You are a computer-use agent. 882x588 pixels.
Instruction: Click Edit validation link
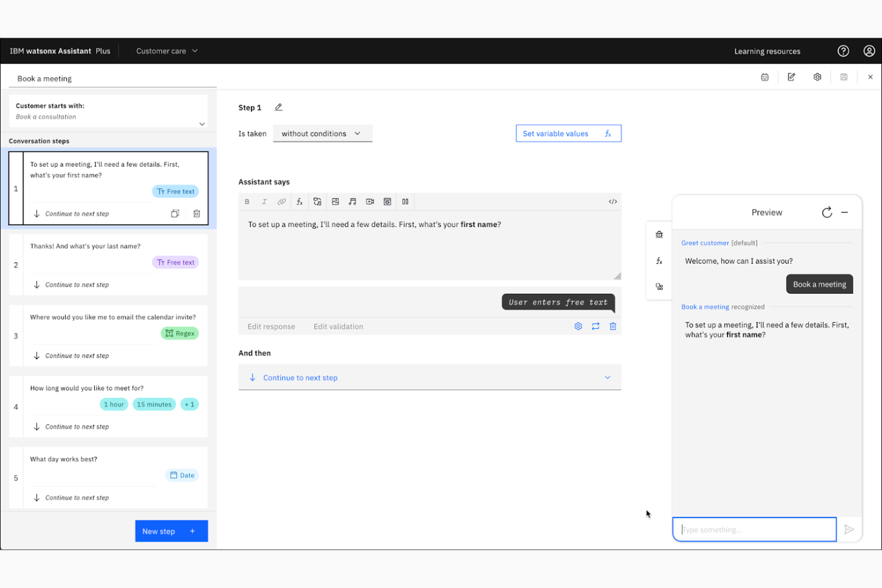[x=338, y=326]
